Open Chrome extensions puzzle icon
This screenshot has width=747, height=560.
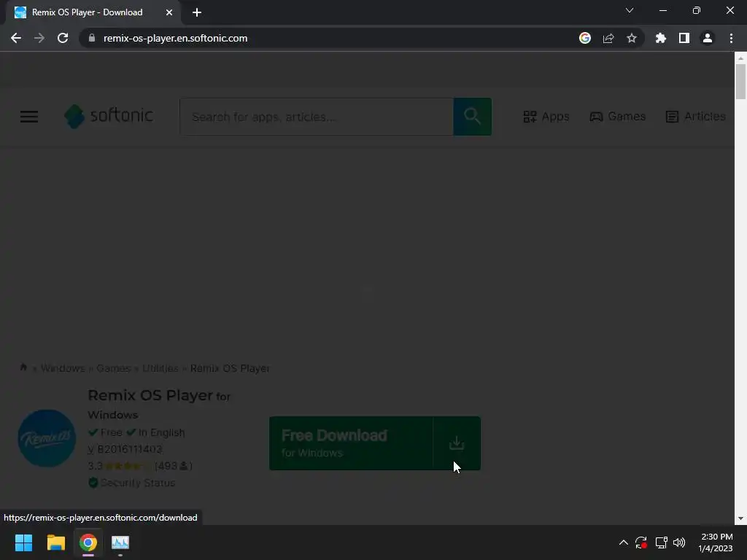pyautogui.click(x=660, y=38)
